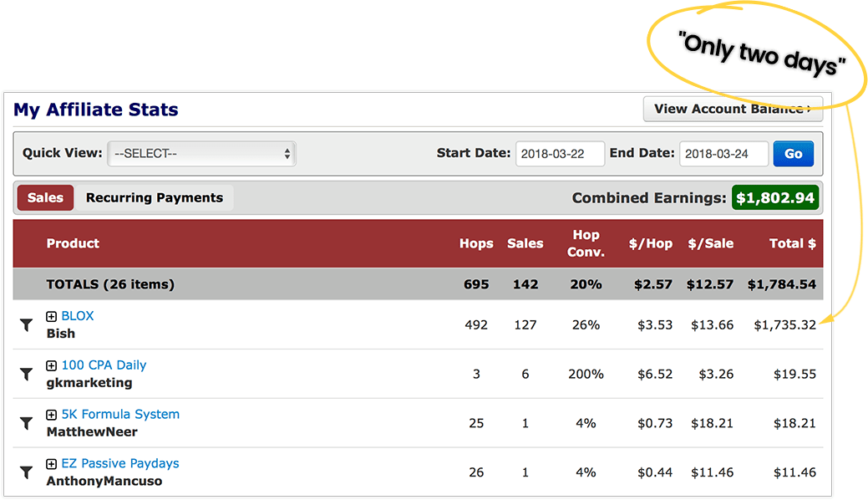Open the Quick View select dropdown
The image size is (868, 500).
coord(202,154)
